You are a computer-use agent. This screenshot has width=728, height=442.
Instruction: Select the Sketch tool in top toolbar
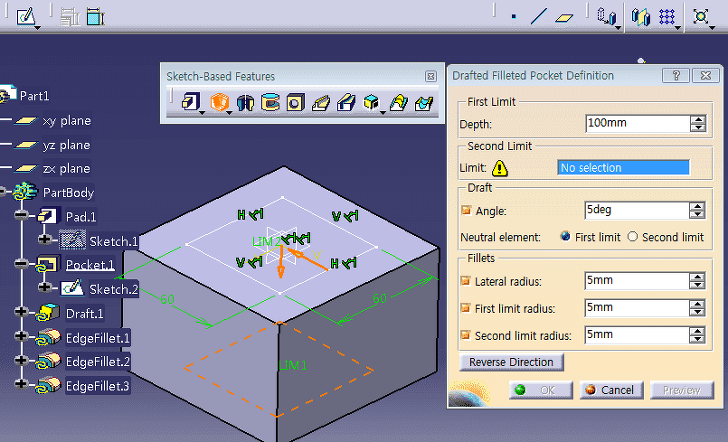[26, 17]
